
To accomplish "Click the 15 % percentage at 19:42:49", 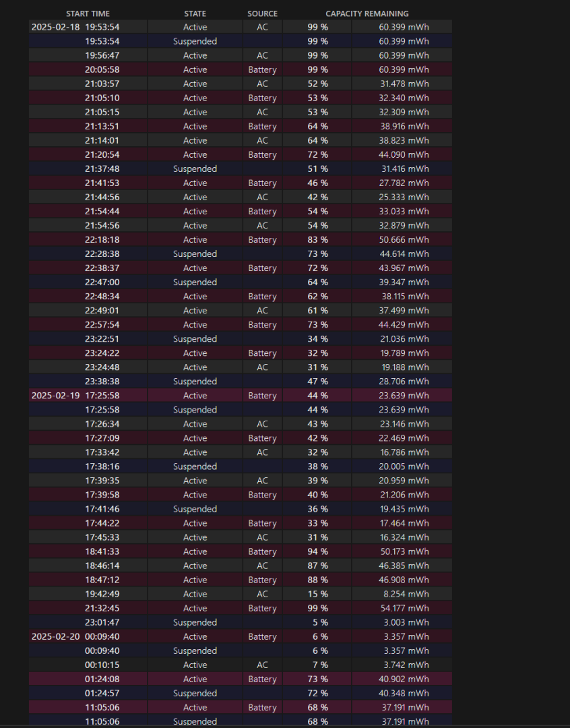I will pos(317,594).
